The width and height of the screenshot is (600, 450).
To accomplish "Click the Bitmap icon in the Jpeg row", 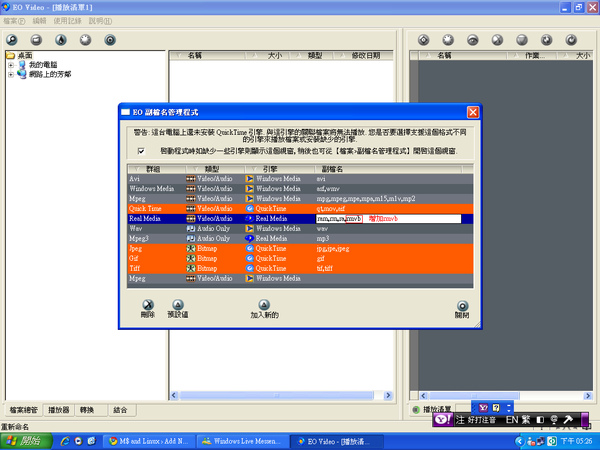I will 191,248.
